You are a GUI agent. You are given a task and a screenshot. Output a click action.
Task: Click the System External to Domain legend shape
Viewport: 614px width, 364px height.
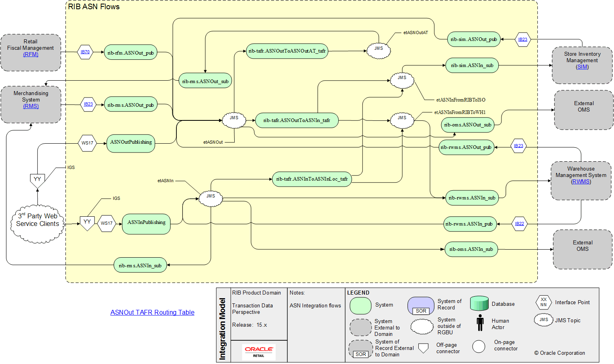click(360, 327)
